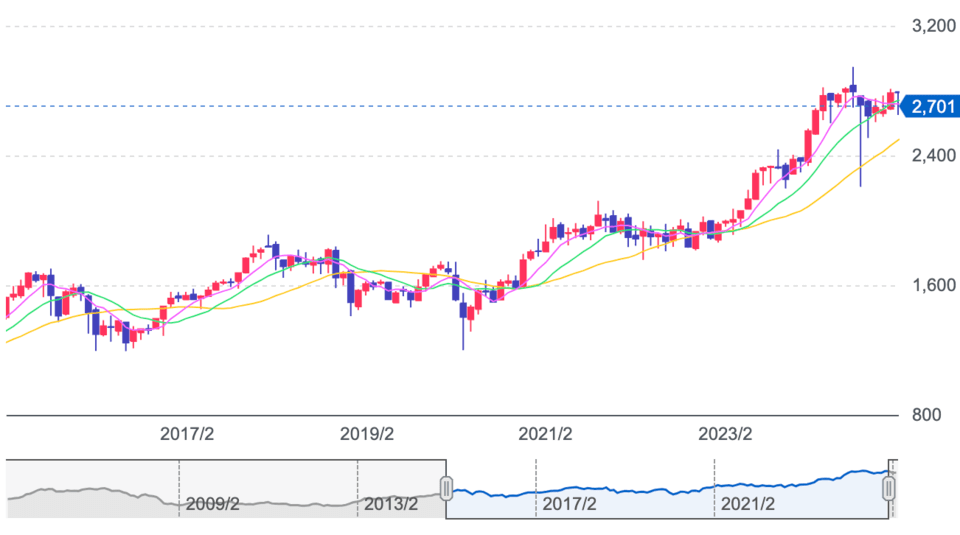Image resolution: width=960 pixels, height=535 pixels.
Task: Click the long-wick blue candle dipping below 2,400
Action: coord(860,141)
